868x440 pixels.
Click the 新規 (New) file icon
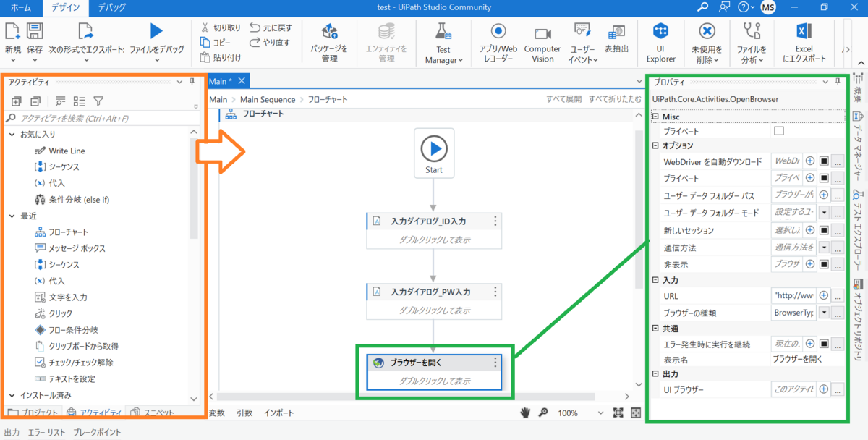tap(12, 31)
